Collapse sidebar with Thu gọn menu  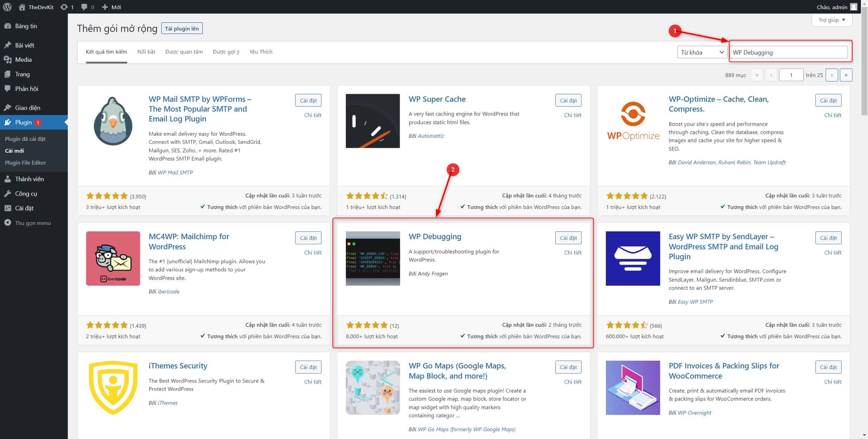tap(34, 223)
